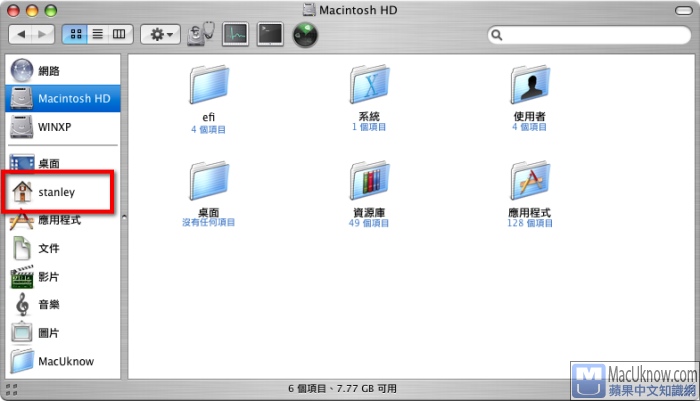The width and height of the screenshot is (700, 401).
Task: Open the MacUknow folder in the sidebar
Action: tap(63, 361)
